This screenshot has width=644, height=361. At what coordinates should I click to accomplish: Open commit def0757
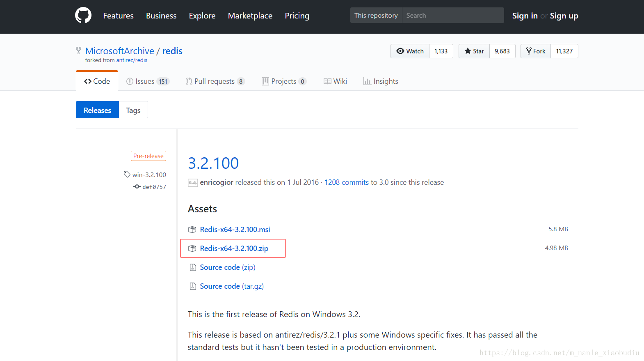[x=154, y=187]
